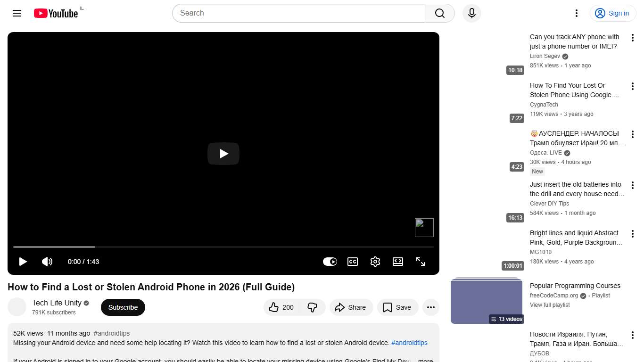
Task: Open the video settings gear
Action: (375, 262)
